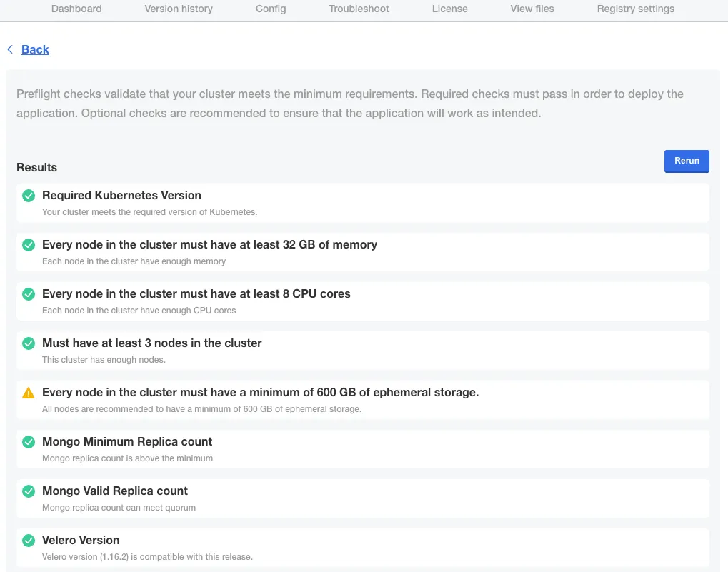Click the 8 CPU cores check title

click(x=196, y=293)
